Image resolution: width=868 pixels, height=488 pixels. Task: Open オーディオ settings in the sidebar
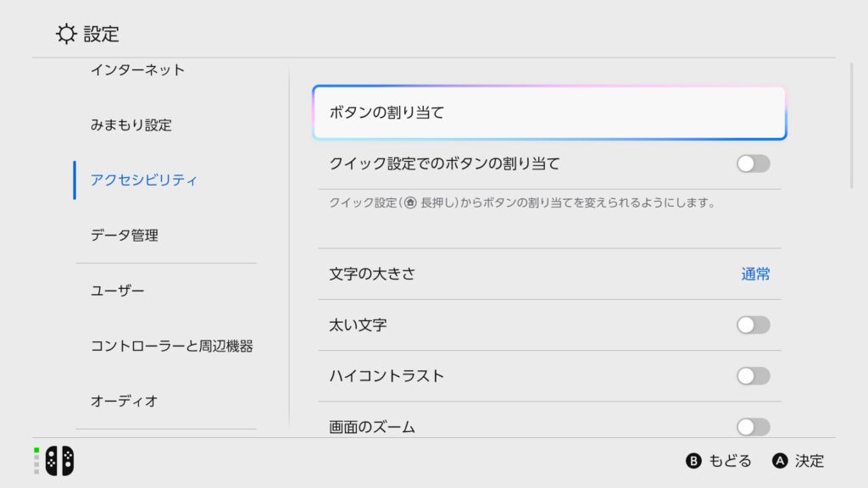(125, 401)
